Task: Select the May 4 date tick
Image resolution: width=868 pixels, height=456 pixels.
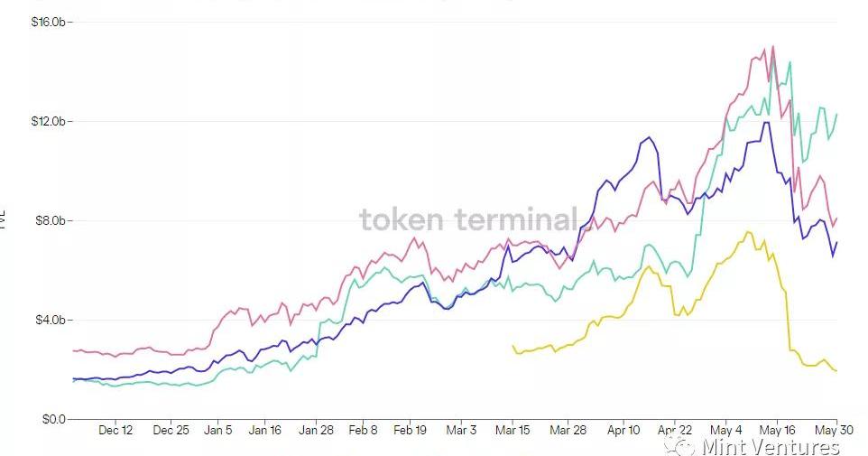Action: click(725, 431)
